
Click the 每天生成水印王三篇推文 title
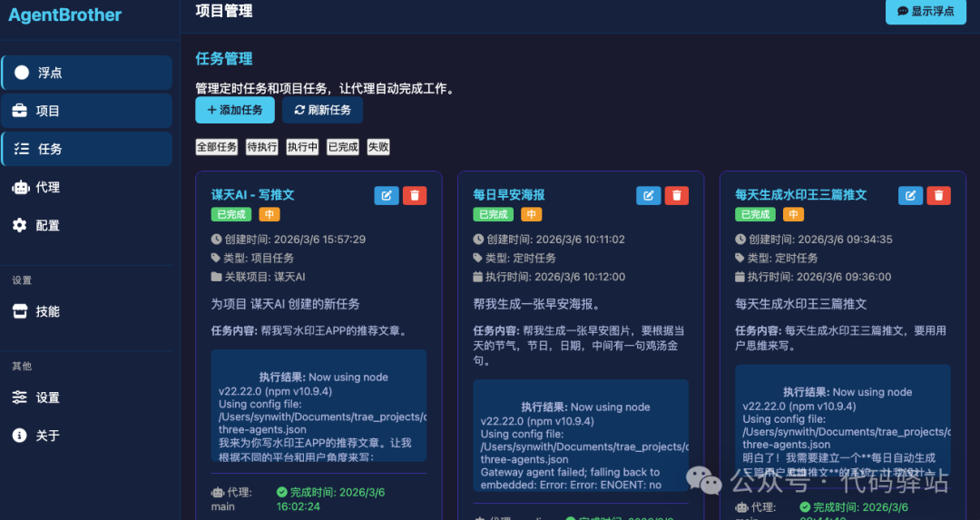click(x=800, y=195)
